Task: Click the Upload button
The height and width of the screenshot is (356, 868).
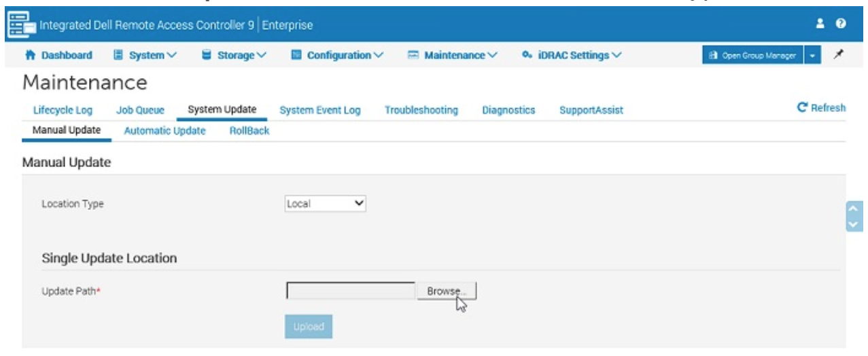Action: tap(309, 327)
